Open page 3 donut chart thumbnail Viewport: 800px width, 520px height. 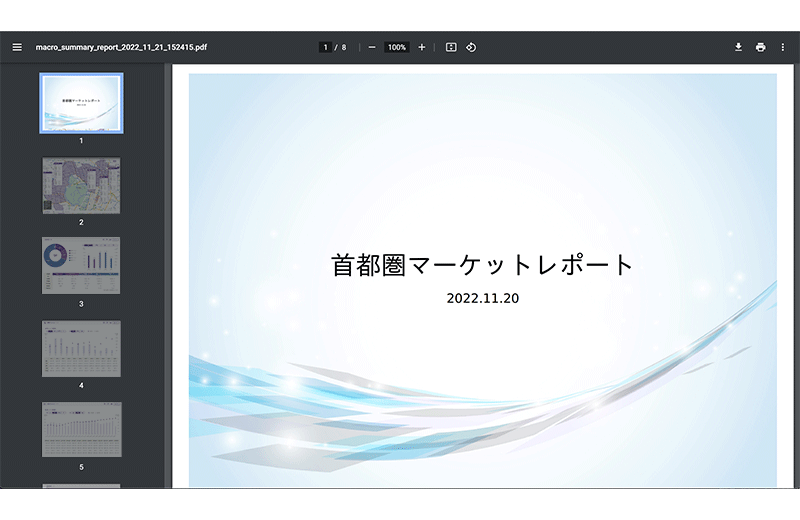(81, 265)
